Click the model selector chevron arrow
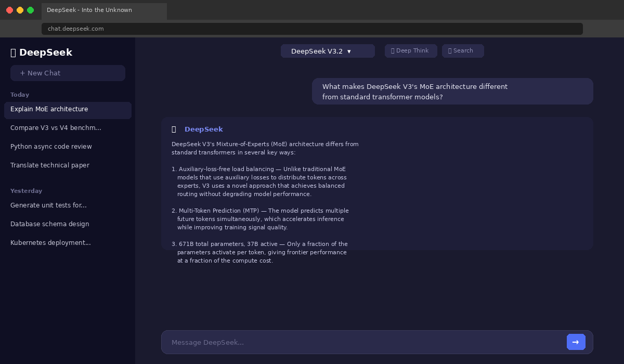 (349, 51)
